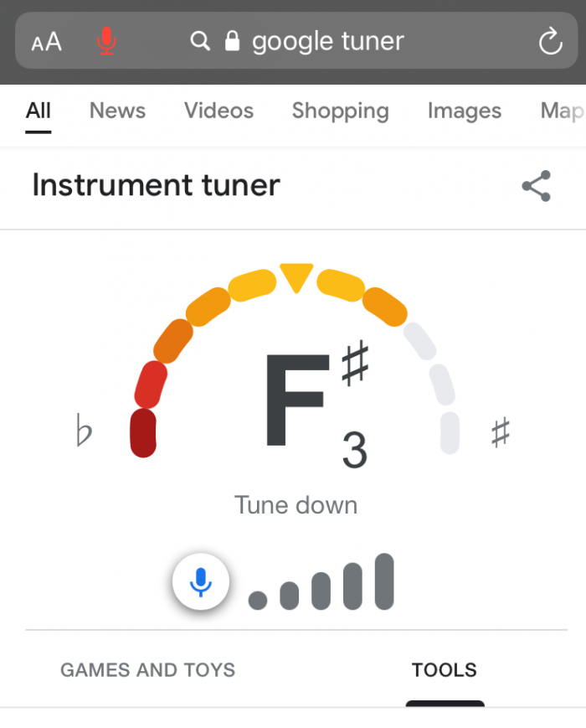Screen dimensions: 586x728
Task: Tap the blue tuner microphone button
Action: point(201,581)
